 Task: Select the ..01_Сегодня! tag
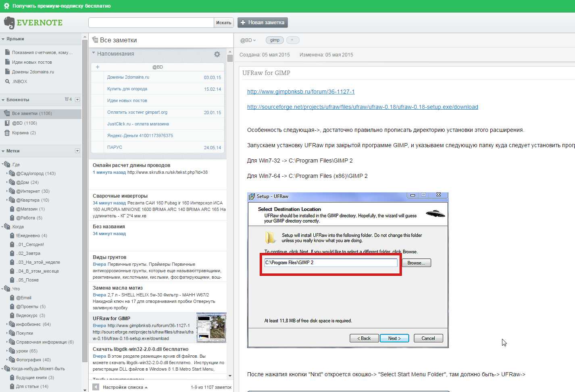point(30,244)
